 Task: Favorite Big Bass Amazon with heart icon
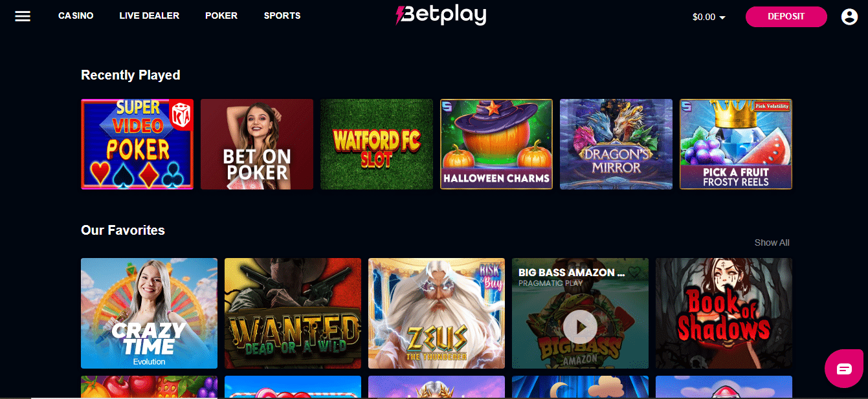tap(635, 272)
